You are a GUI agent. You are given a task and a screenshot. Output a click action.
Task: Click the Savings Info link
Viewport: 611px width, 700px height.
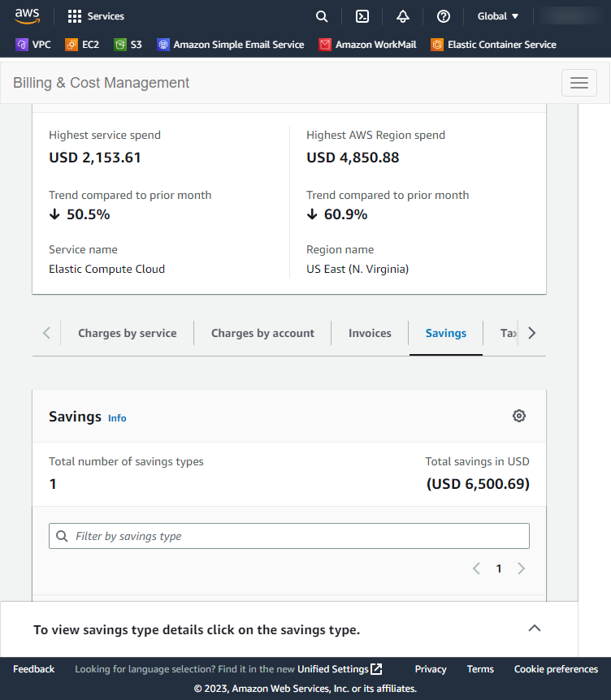117,418
